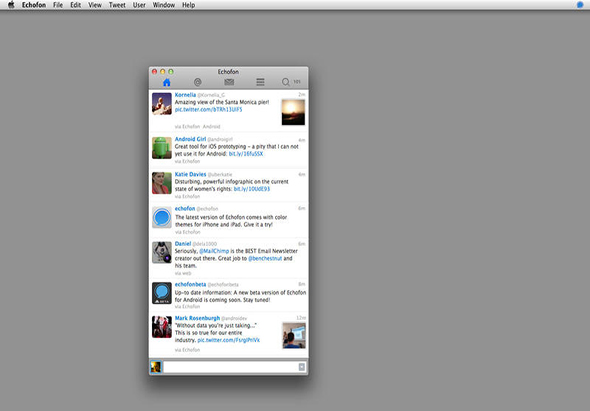
Task: Open the @MailChimp mention link
Action: pyautogui.click(x=214, y=251)
